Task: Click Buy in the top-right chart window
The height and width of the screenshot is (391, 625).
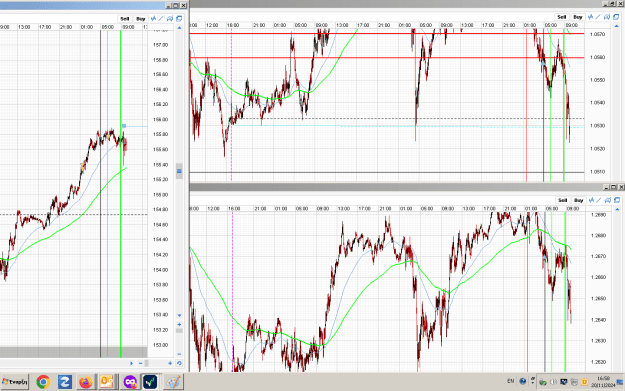Action: tap(578, 17)
